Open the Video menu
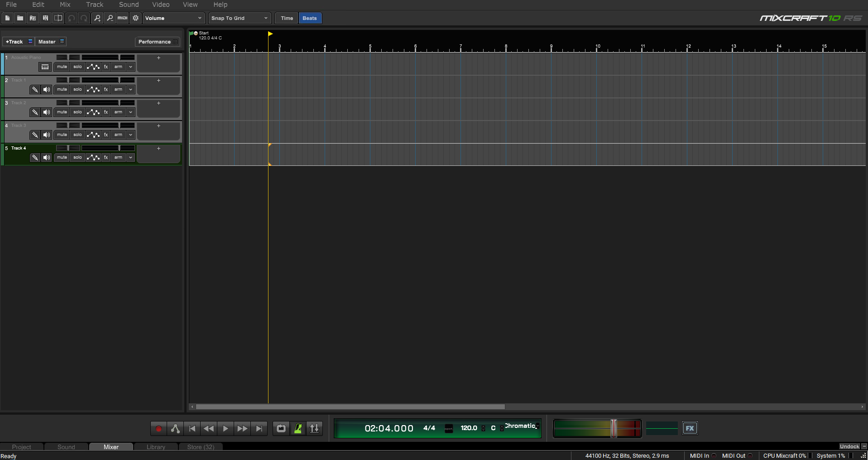Screen dimensions: 868x460 click(x=161, y=5)
